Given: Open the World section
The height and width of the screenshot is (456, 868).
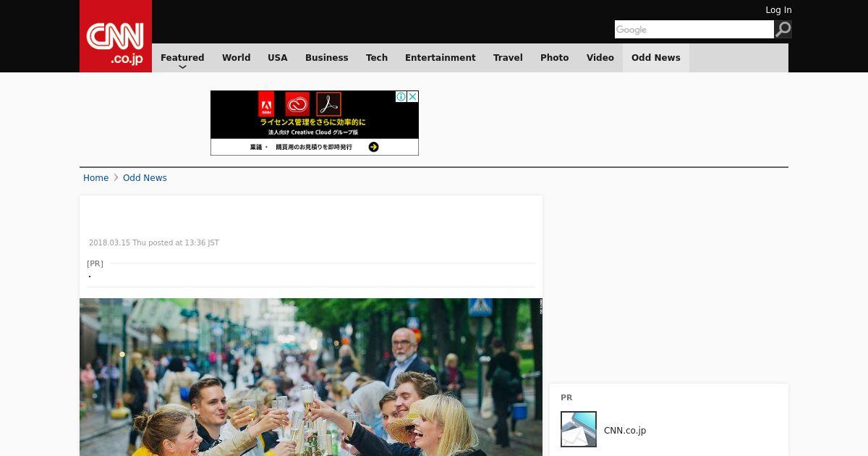Looking at the screenshot, I should [x=236, y=58].
